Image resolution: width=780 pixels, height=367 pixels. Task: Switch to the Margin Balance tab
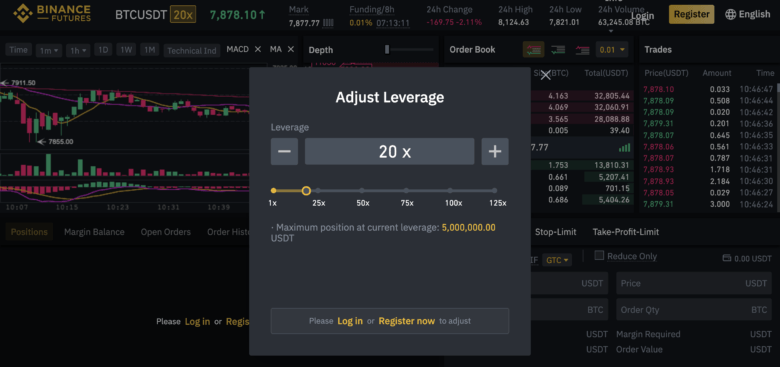(x=94, y=232)
